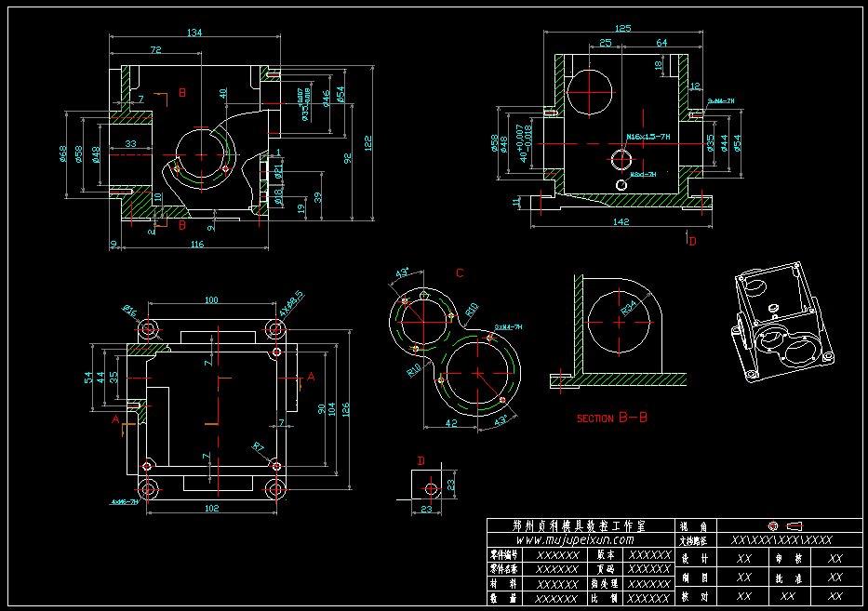The height and width of the screenshot is (611, 868).
Task: Select the 零件名称 label cell
Action: click(503, 569)
